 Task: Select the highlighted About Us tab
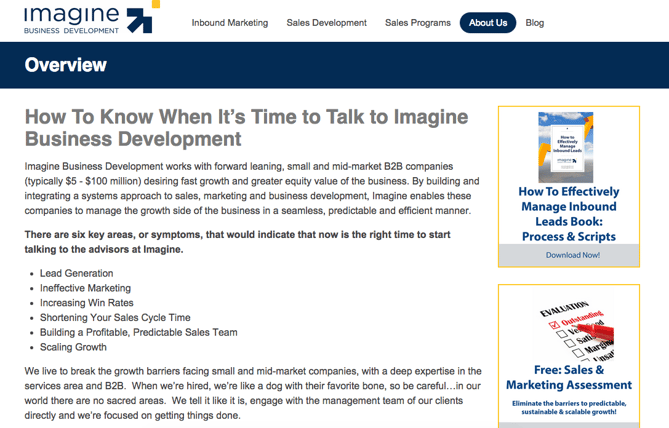488,22
